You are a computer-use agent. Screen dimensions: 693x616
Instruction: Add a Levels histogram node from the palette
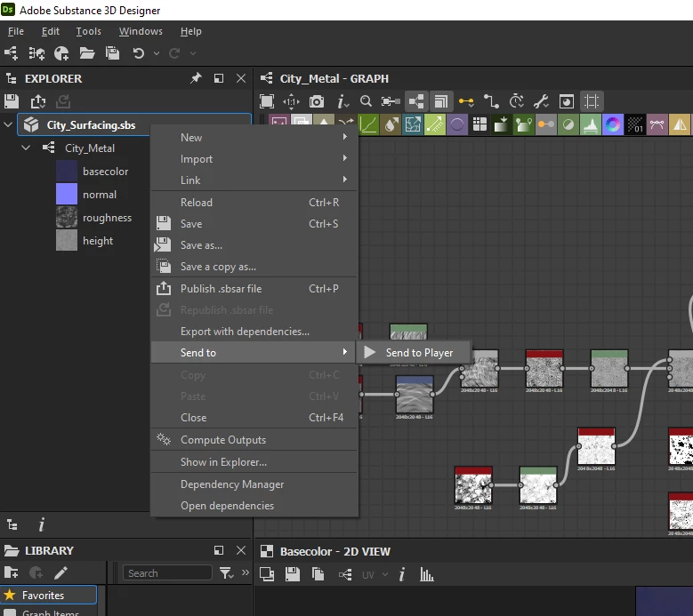(x=591, y=125)
